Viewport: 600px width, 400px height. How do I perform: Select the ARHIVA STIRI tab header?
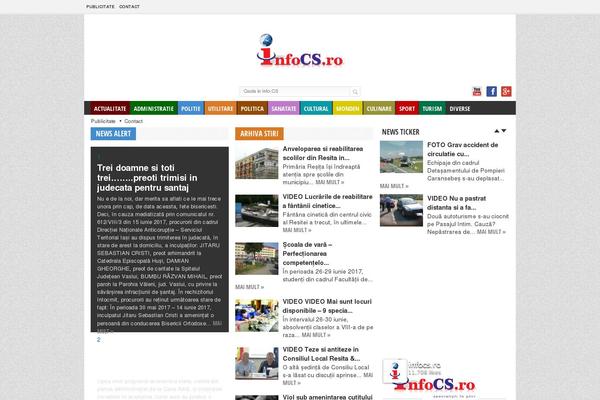[x=259, y=134]
